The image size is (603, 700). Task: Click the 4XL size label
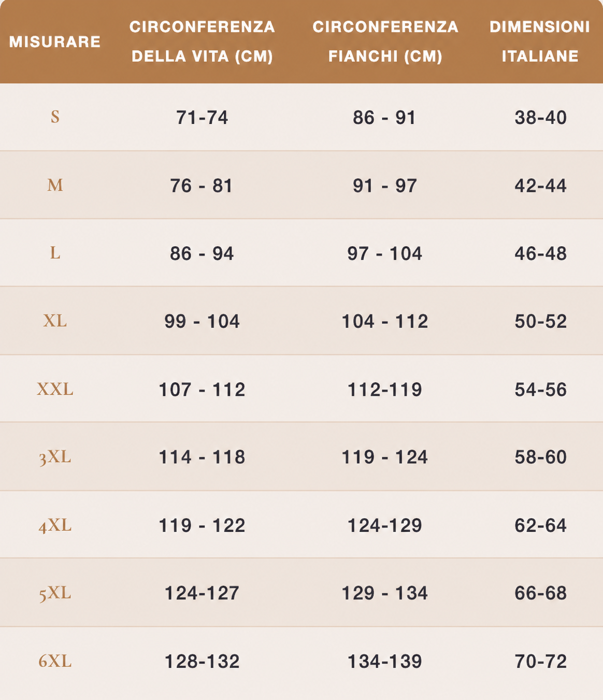pos(55,525)
